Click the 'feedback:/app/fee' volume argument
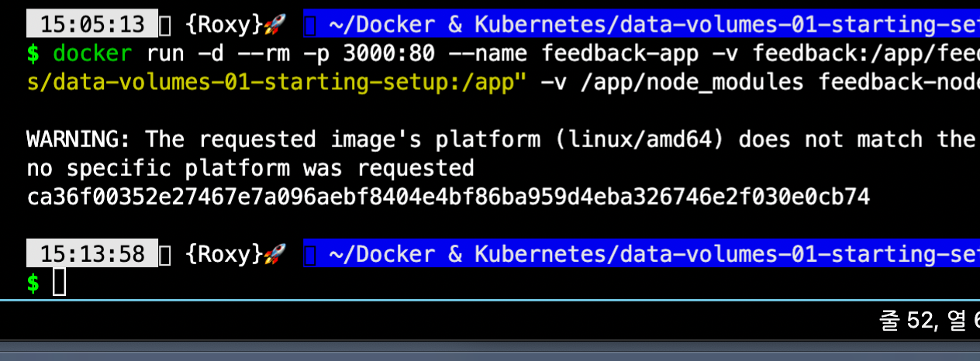Viewport: 980px width, 361px height. pyautogui.click(x=866, y=54)
